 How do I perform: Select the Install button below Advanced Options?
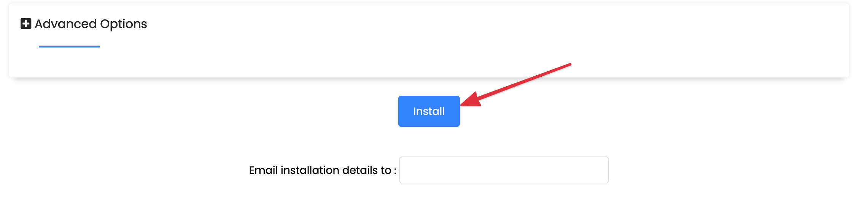coord(429,111)
